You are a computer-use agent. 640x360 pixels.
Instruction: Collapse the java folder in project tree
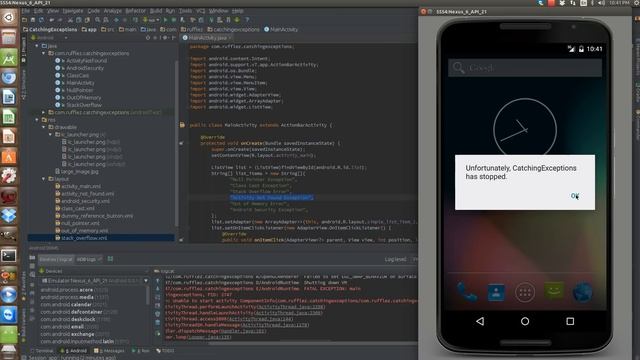[37, 46]
